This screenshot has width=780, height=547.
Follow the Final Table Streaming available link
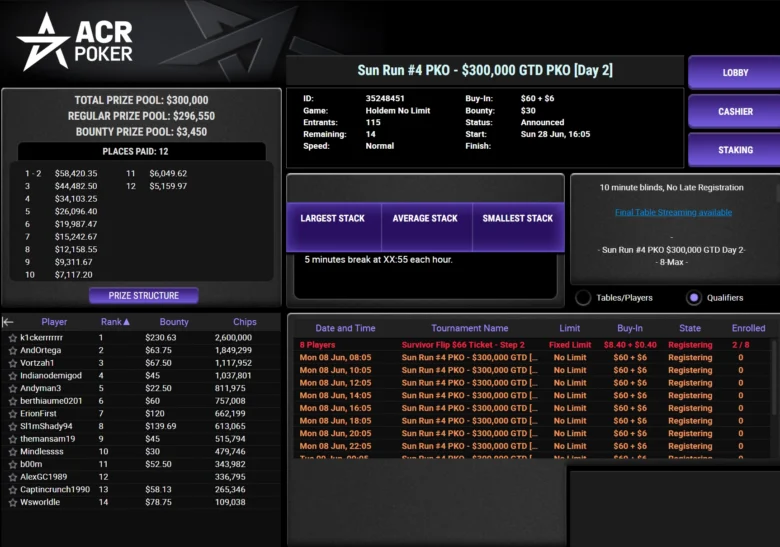tap(673, 212)
